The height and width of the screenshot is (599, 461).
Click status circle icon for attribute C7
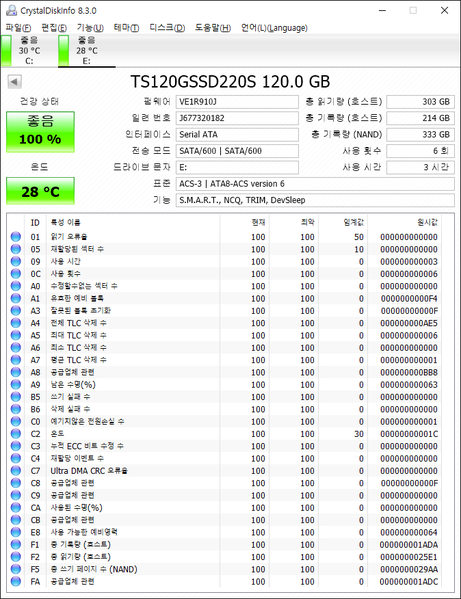(16, 471)
